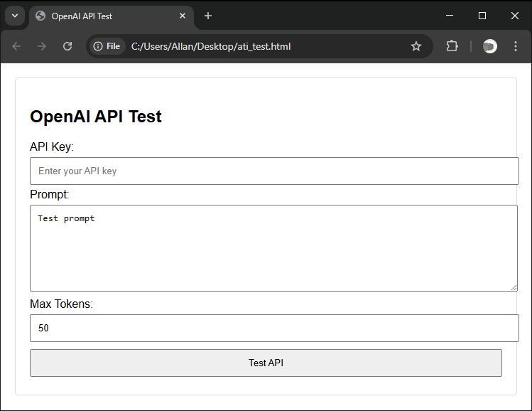Screen dimensions: 532x411
Task: Focus the API Key input field
Action: [274, 171]
